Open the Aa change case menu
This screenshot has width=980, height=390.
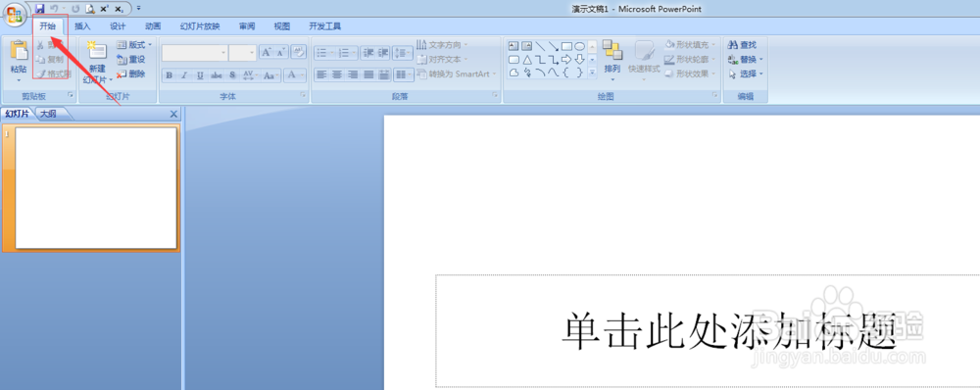[270, 75]
